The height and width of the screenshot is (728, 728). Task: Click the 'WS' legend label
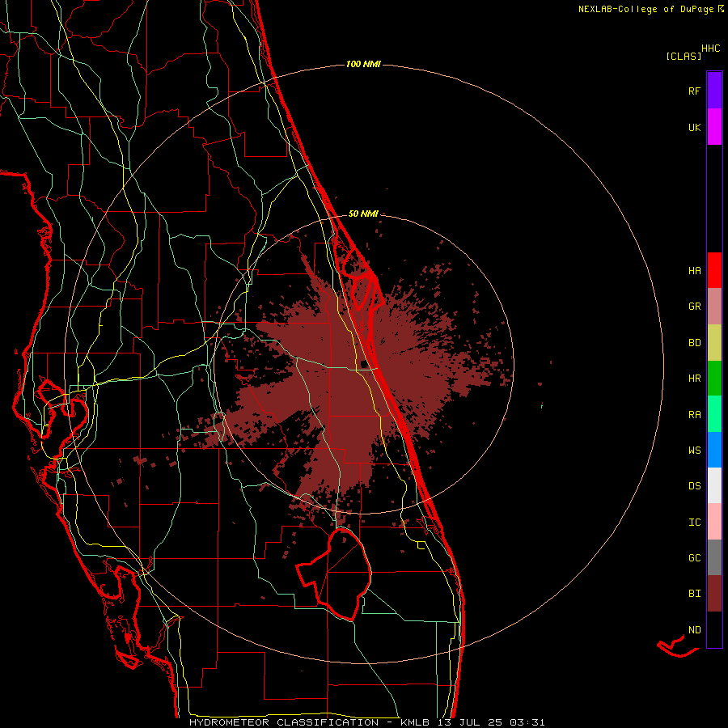(x=694, y=451)
